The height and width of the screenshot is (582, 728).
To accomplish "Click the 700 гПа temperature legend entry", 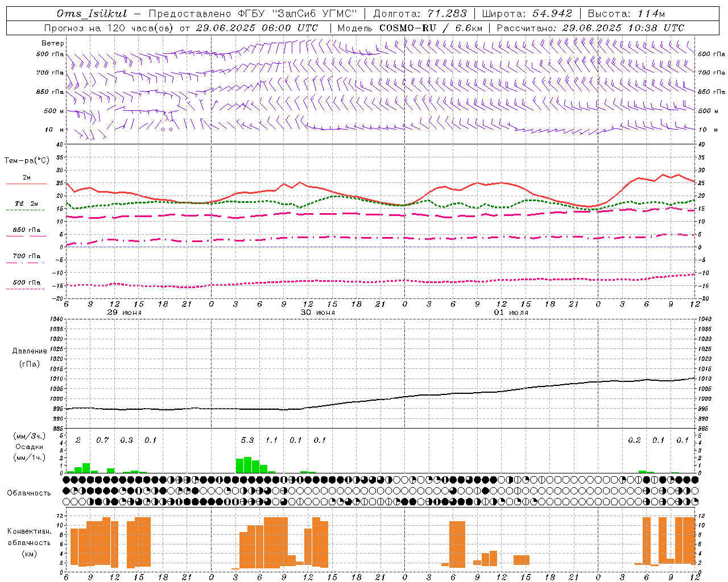I will pyautogui.click(x=27, y=256).
